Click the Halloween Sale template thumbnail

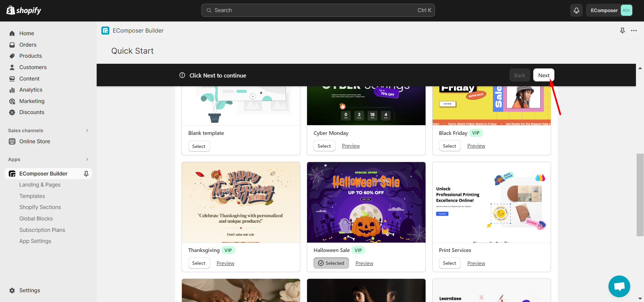point(366,202)
